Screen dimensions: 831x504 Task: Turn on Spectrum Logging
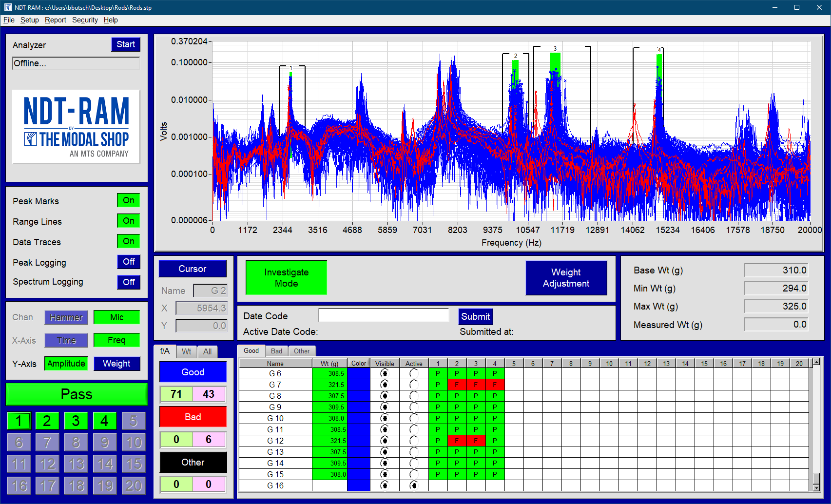[x=129, y=282]
